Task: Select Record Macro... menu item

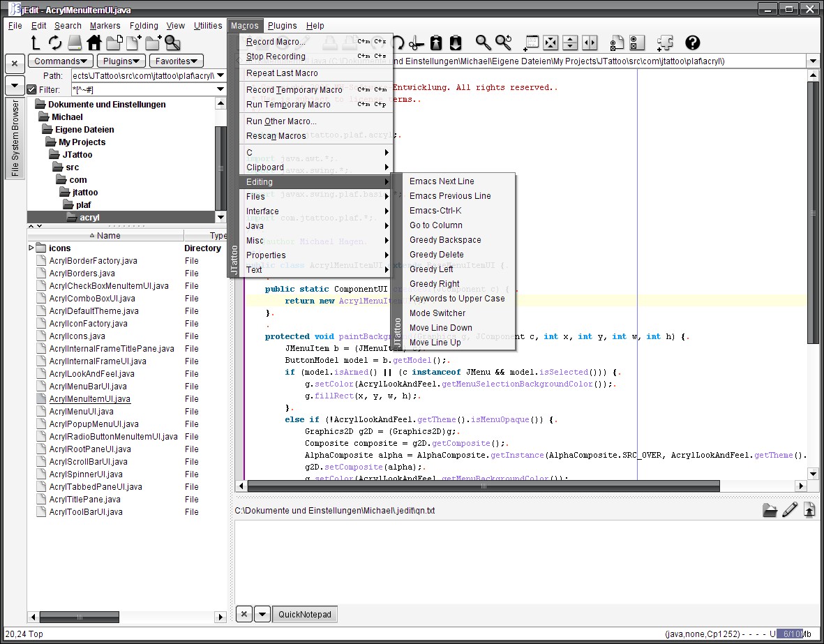Action: tap(316, 42)
